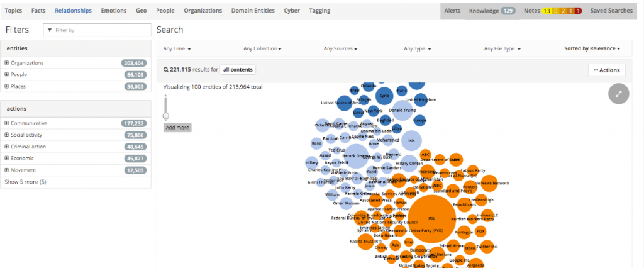
Task: Open the Sorted by Relevance dropdown
Action: (592, 48)
